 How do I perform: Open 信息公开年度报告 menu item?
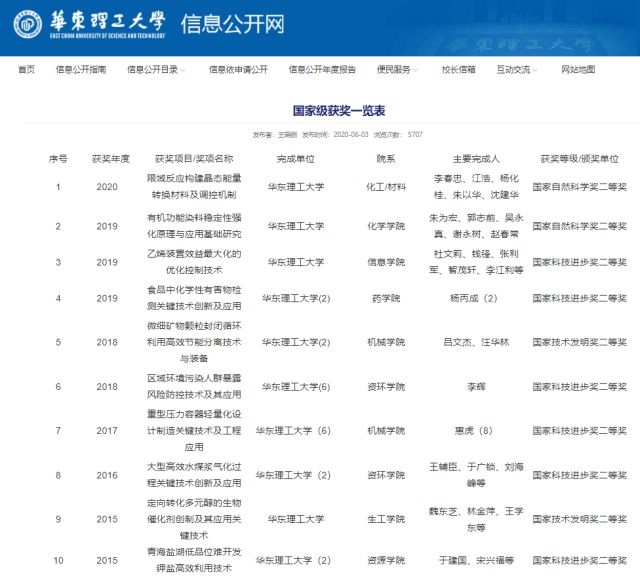pos(322,69)
